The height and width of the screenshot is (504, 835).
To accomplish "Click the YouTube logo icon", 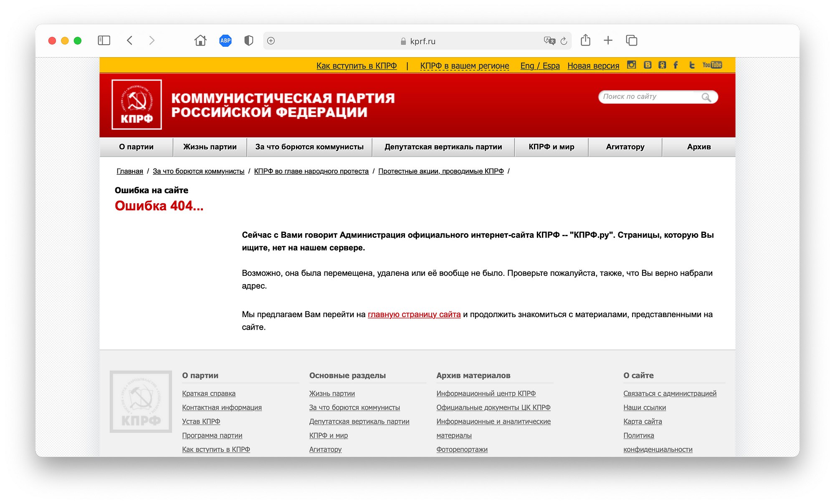I will pos(712,65).
